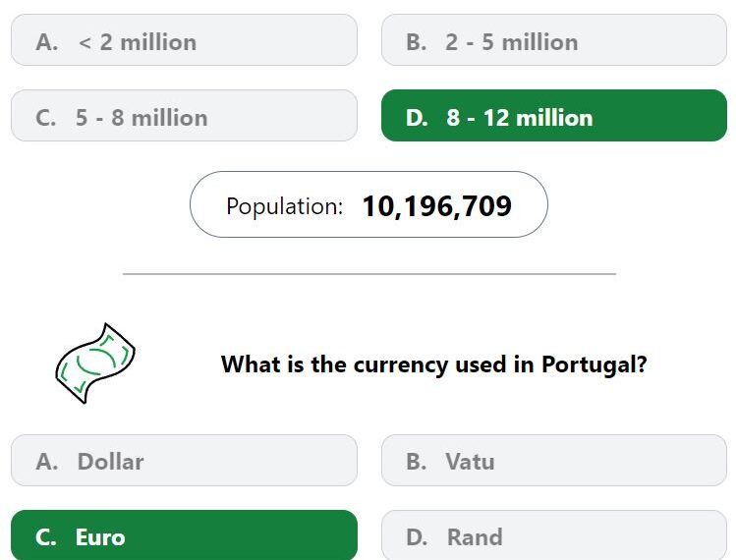Click the population figure 10,196,709
Image resolution: width=736 pixels, height=560 pixels.
[x=437, y=206]
